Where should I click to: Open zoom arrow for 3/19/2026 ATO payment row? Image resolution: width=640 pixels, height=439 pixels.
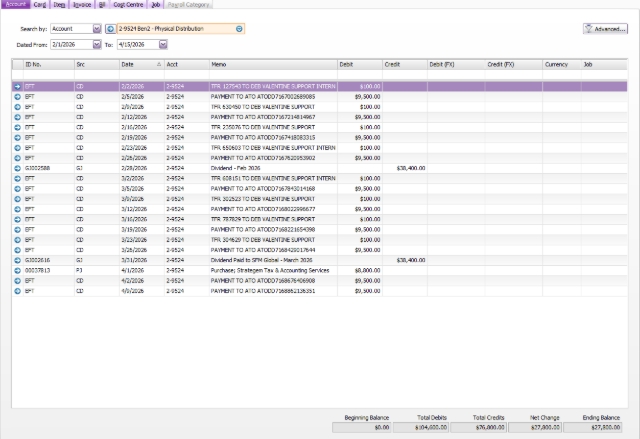(x=17, y=230)
